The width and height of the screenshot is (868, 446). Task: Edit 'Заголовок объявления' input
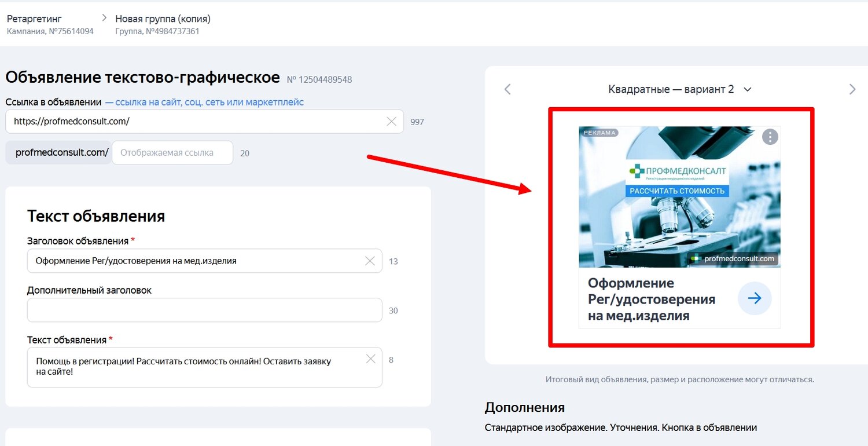pos(204,261)
